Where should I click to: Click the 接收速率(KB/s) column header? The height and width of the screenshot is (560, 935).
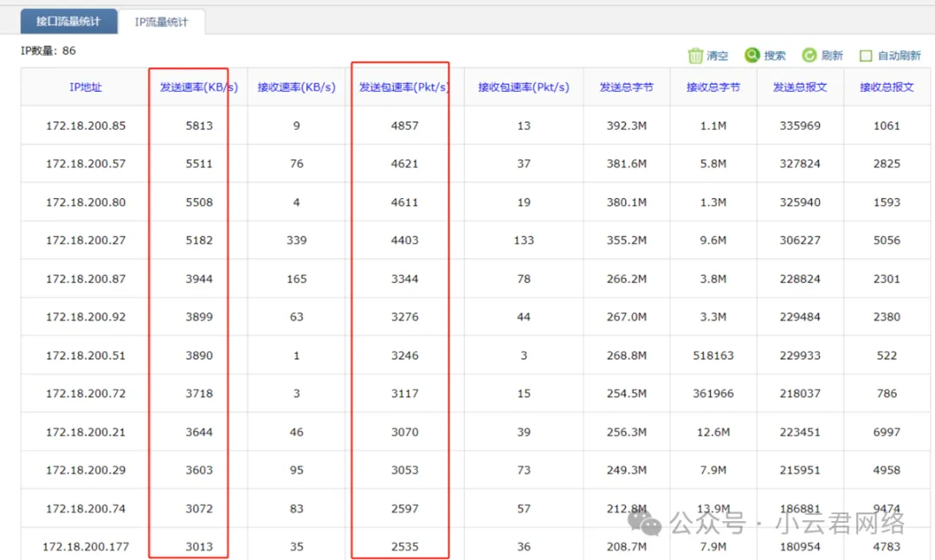tap(296, 87)
